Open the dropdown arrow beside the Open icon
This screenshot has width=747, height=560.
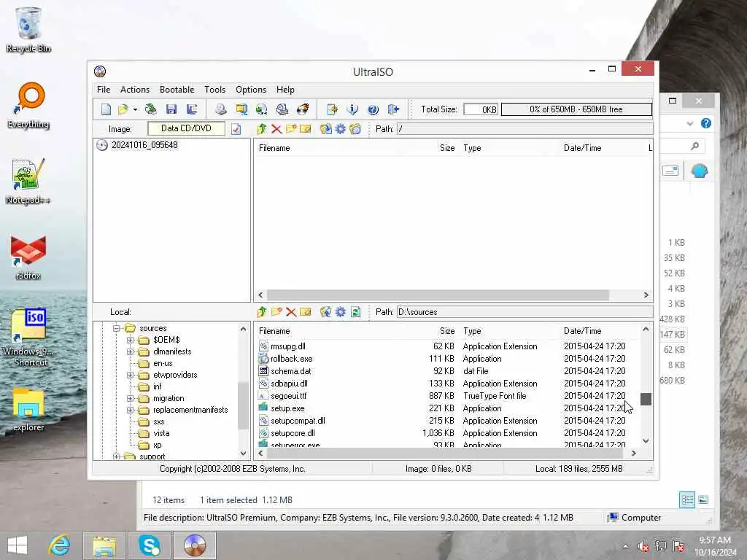pyautogui.click(x=135, y=109)
